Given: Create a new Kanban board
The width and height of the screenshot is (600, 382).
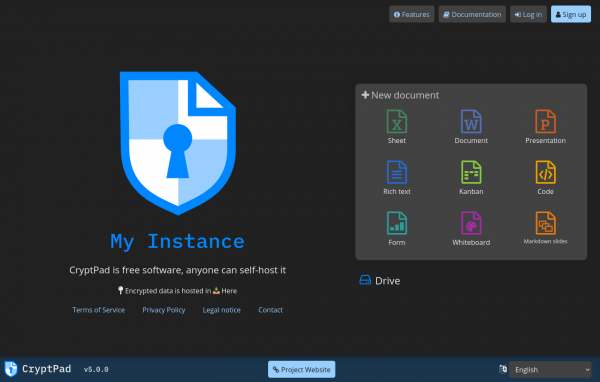Looking at the screenshot, I should pyautogui.click(x=471, y=178).
